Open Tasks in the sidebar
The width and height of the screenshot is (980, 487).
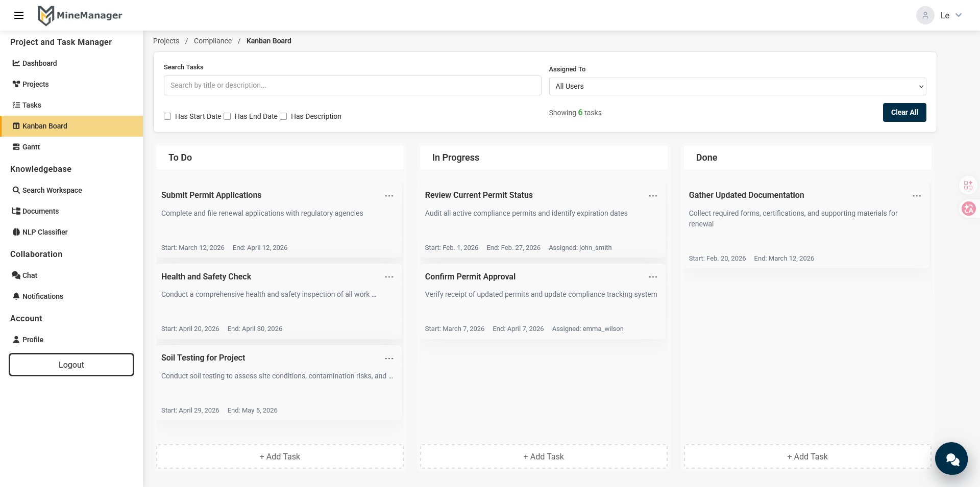[x=71, y=105]
